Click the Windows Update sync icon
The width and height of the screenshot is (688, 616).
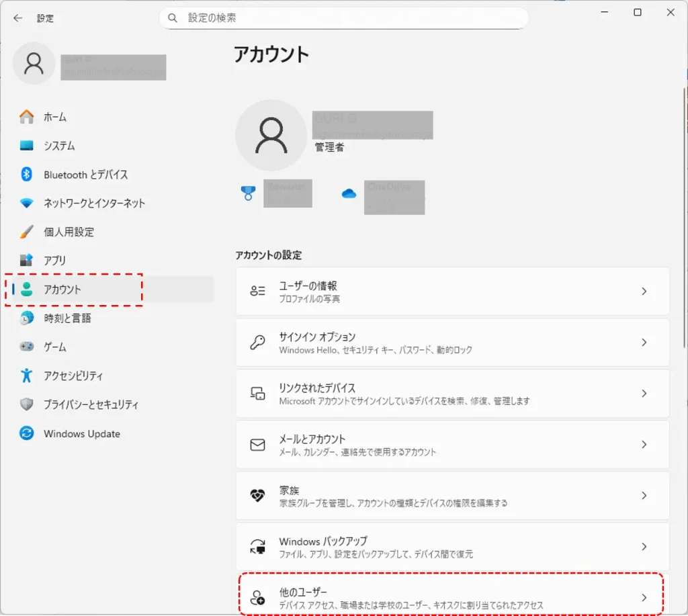point(27,433)
